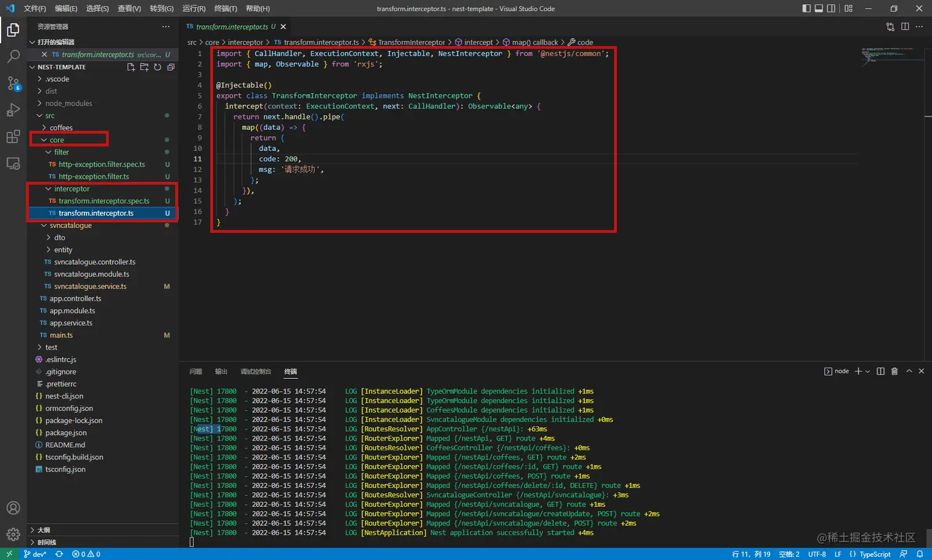Switch to the Problems panel tab (问题)
Viewport: 932px width, 560px height.
[x=196, y=371]
